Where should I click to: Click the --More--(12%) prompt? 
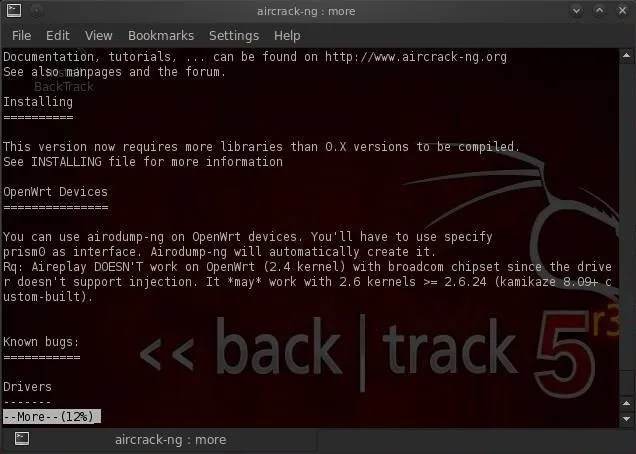(x=52, y=416)
